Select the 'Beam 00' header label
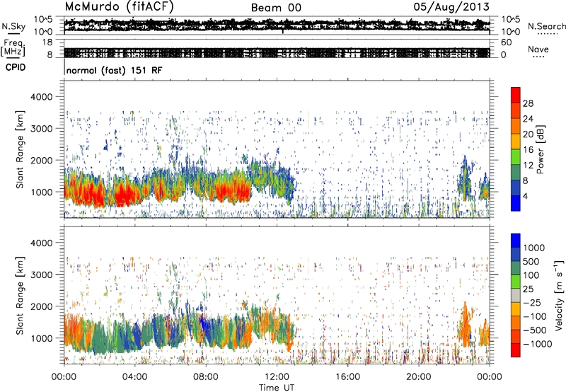Screen dimensions: 566x392 pyautogui.click(x=276, y=8)
